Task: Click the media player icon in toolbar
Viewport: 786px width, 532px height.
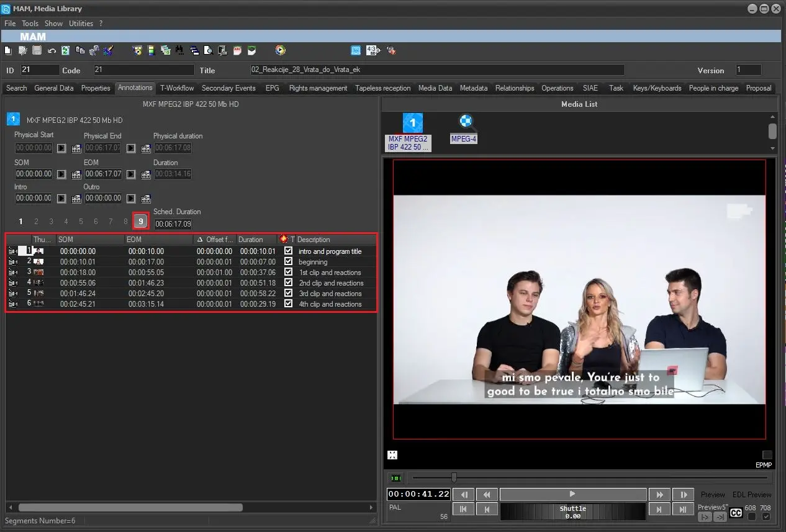Action: pos(281,50)
